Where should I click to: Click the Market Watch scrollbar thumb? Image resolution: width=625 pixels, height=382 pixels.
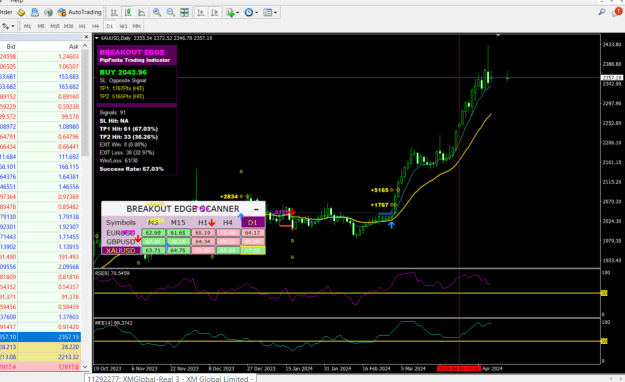tap(85, 104)
